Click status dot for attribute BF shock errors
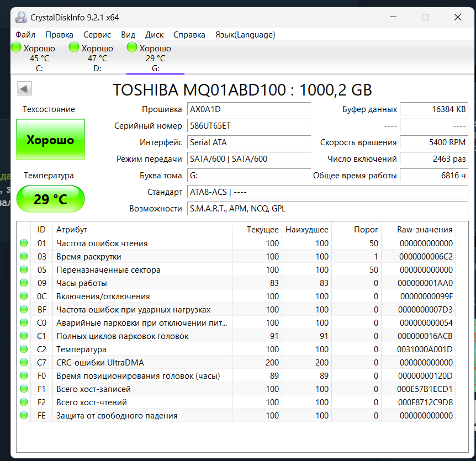Image resolution: width=476 pixels, height=461 pixels. (x=24, y=309)
